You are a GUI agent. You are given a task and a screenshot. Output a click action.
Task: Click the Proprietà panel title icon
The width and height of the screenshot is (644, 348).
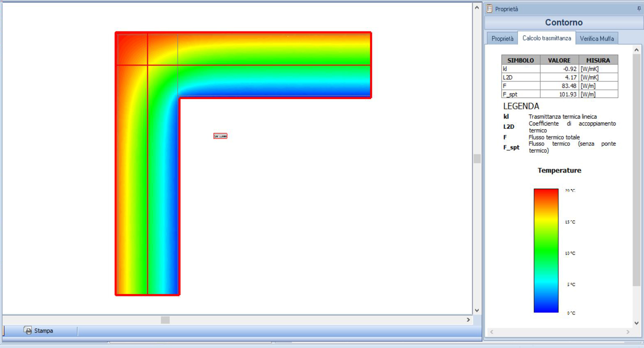click(489, 9)
